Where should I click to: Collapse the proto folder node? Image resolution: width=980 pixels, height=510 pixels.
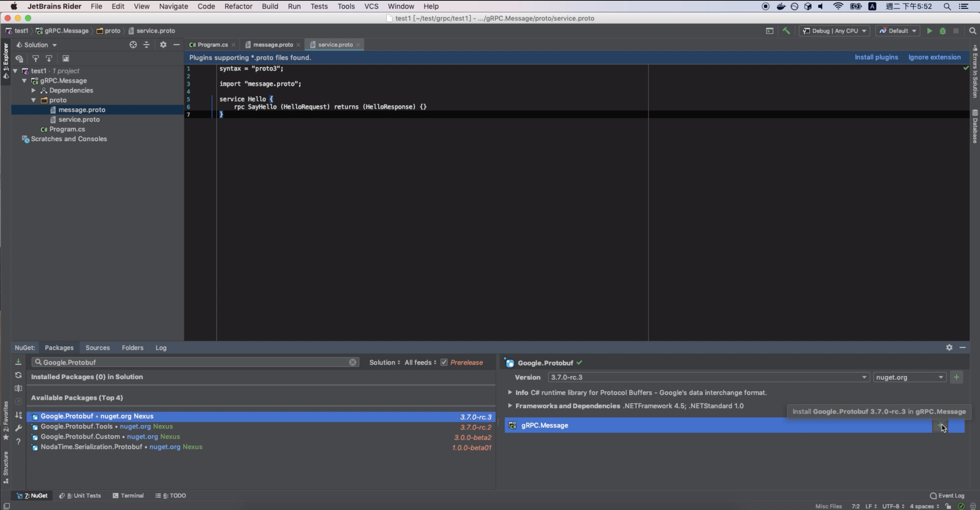[x=33, y=100]
